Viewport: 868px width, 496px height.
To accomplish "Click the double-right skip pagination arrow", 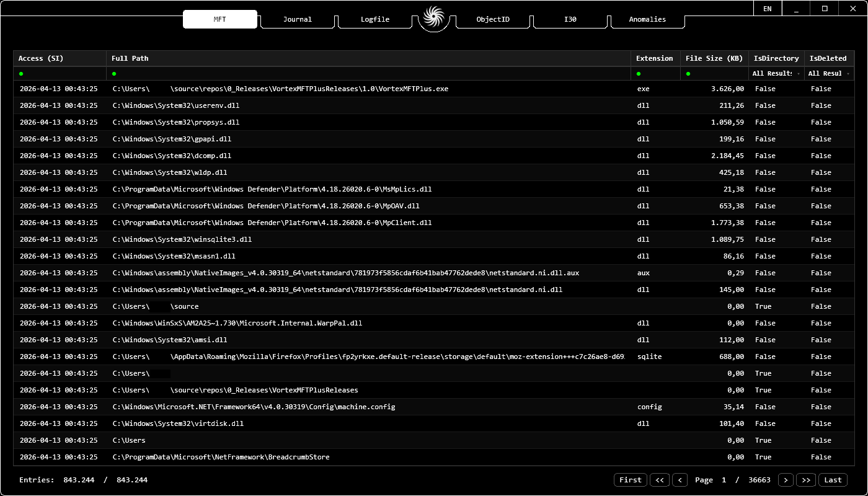I will click(x=806, y=480).
